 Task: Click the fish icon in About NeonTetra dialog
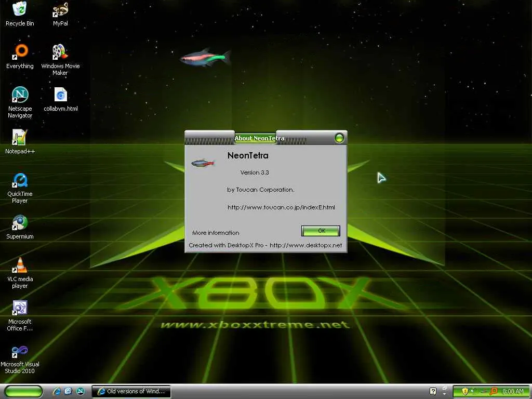pyautogui.click(x=203, y=163)
